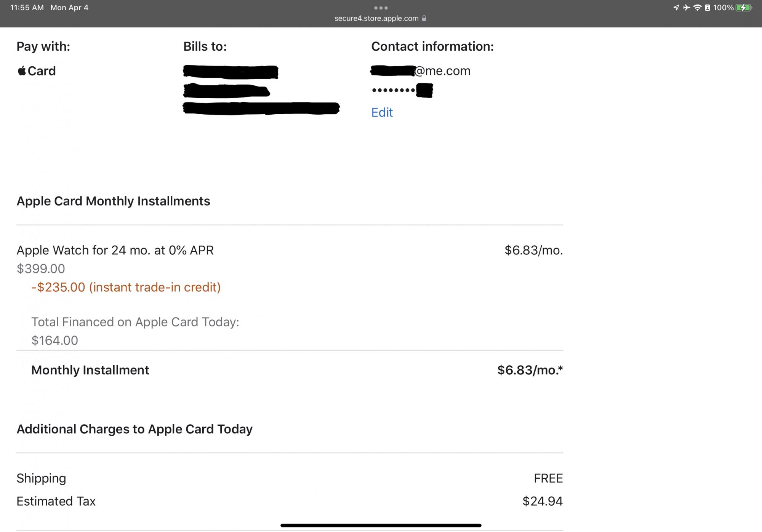Click the @me.com email address

coord(442,71)
